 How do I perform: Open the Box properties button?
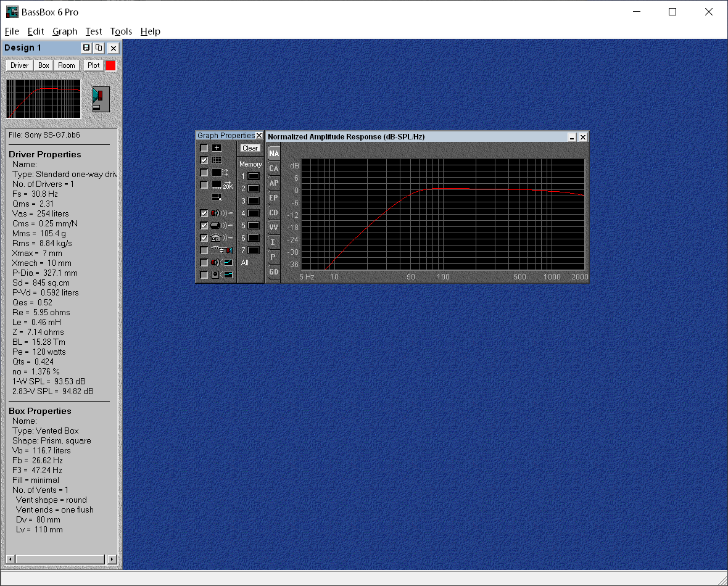[x=44, y=65]
